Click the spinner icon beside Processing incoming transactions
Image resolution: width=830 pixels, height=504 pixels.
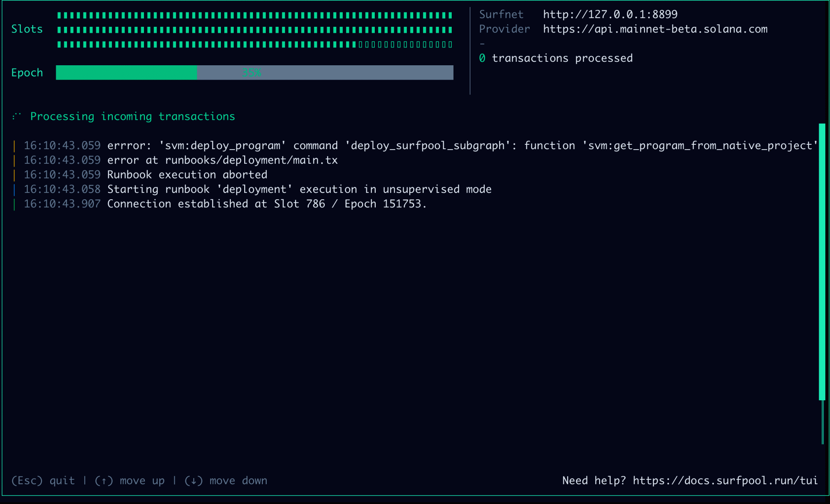click(x=16, y=116)
